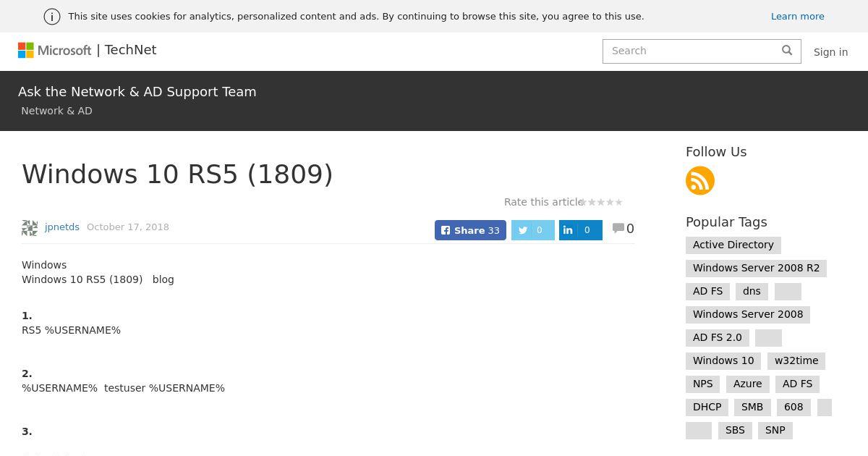Select the w32time tag
868x456 pixels.
coord(796,360)
